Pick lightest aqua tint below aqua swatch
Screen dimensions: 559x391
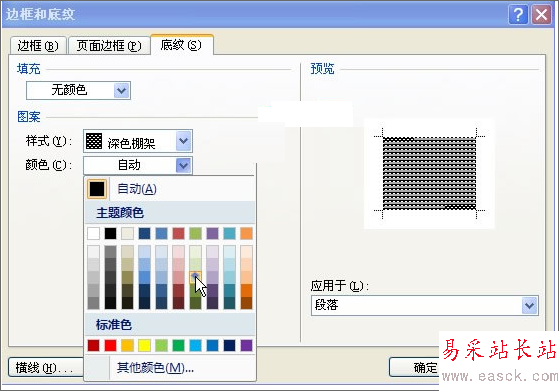click(x=230, y=252)
